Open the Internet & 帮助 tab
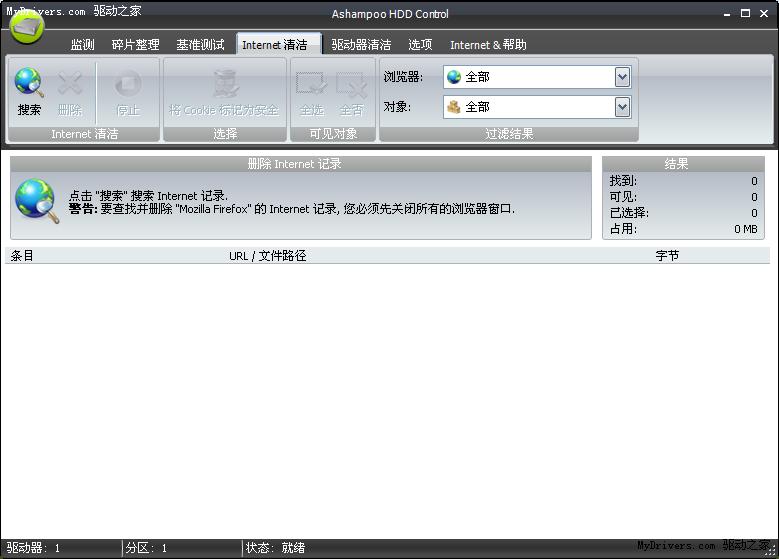 [x=488, y=45]
